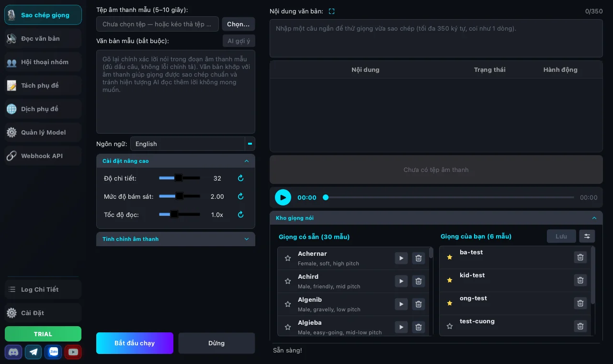The height and width of the screenshot is (364, 613).
Task: Open the Discord link icon
Action: click(14, 352)
